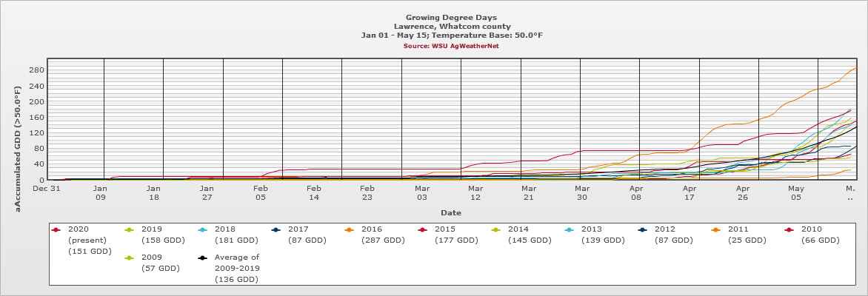The width and height of the screenshot is (868, 296).
Task: Click the 'Date' x-axis title
Action: coord(451,212)
